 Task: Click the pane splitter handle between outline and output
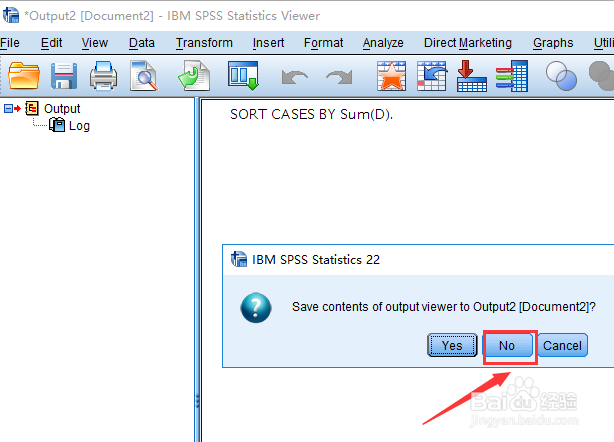(x=197, y=401)
